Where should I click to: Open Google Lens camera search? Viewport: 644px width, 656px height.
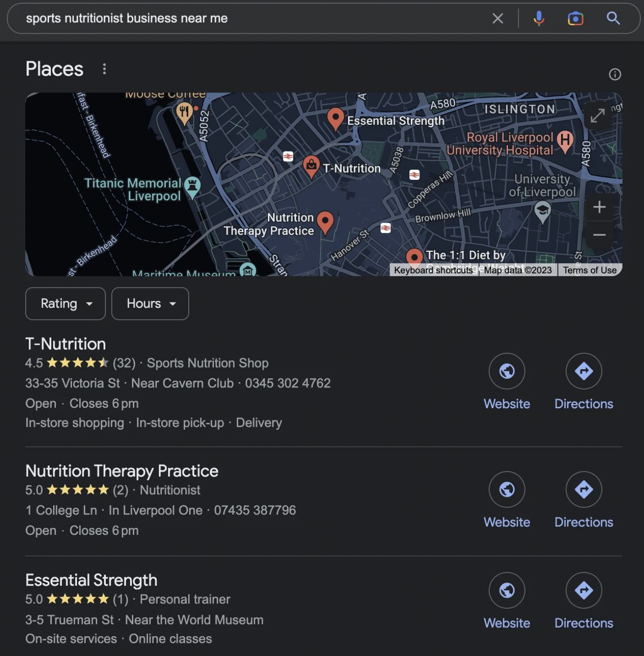(575, 18)
